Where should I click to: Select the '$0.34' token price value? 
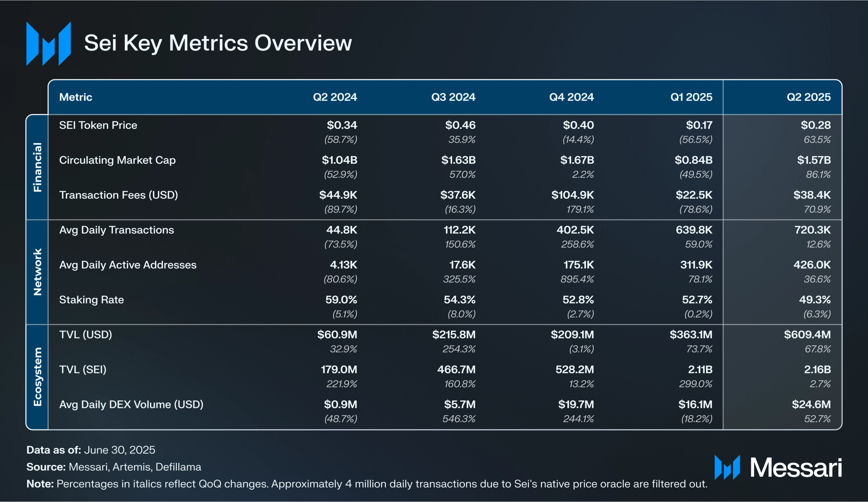coord(342,125)
